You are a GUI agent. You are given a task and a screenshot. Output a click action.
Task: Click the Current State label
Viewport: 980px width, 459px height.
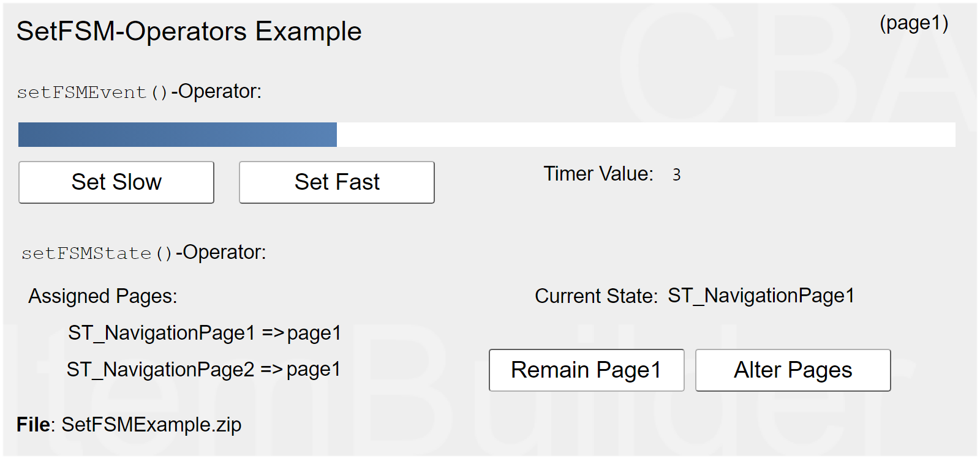[596, 296]
